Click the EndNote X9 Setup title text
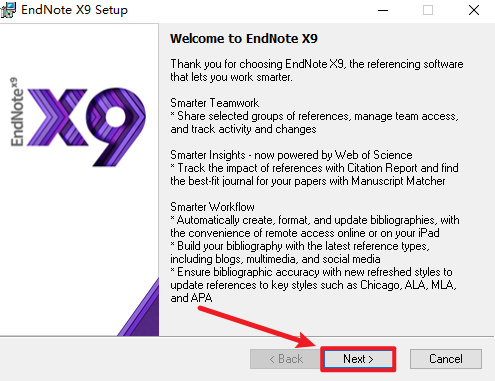Viewport: 495px width, 381px height. pyautogui.click(x=74, y=10)
